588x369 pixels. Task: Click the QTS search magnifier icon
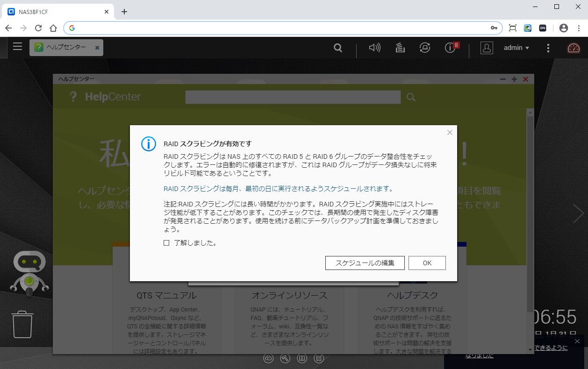coord(337,48)
